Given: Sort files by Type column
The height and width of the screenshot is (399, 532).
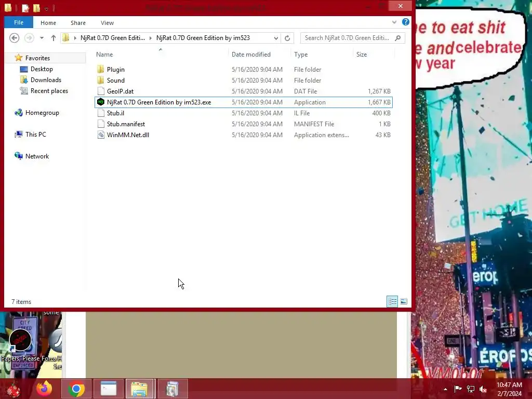Looking at the screenshot, I should click(301, 54).
